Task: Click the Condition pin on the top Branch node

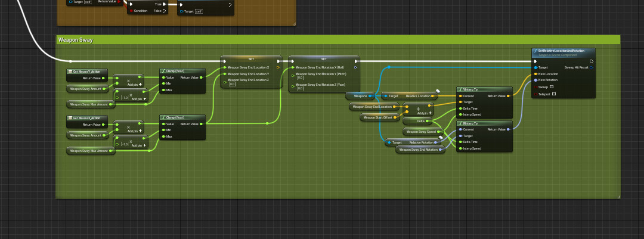Action: pos(131,11)
